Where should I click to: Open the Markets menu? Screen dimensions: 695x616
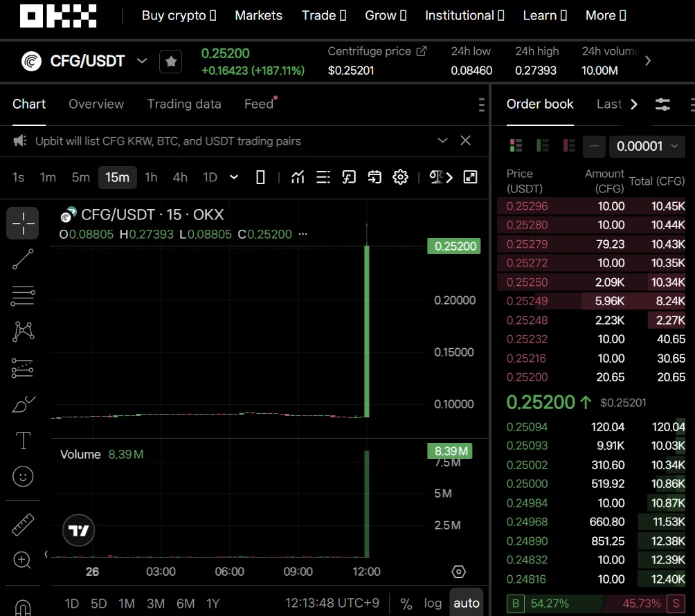pyautogui.click(x=258, y=15)
